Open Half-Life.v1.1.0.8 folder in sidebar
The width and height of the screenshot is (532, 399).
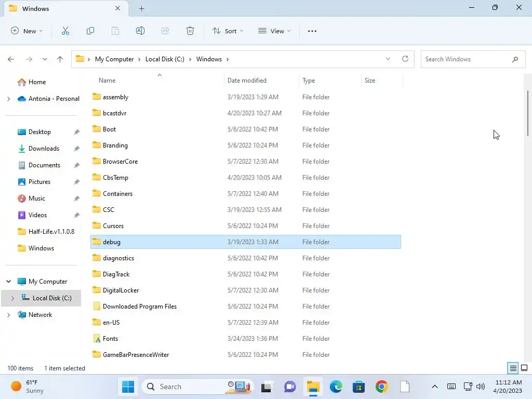(51, 232)
